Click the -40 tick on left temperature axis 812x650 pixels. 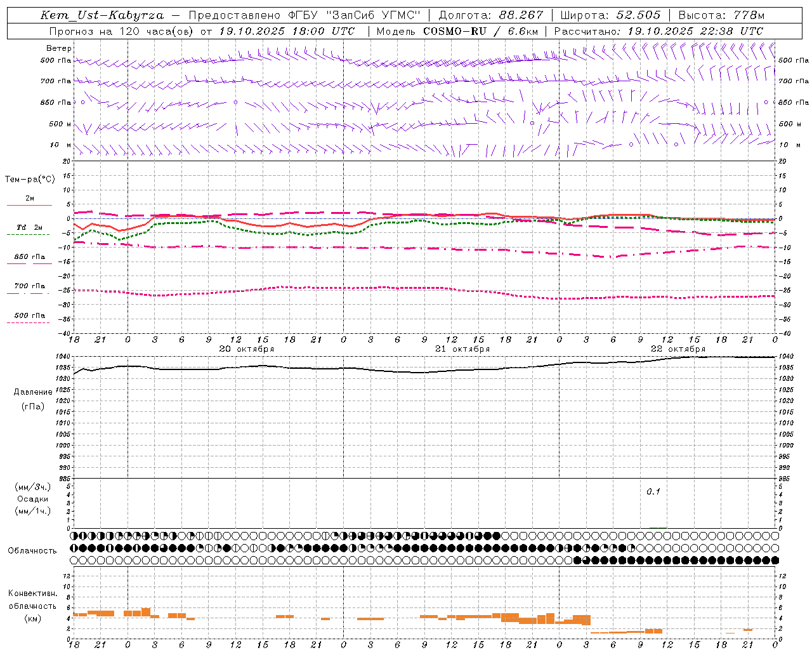pyautogui.click(x=65, y=334)
